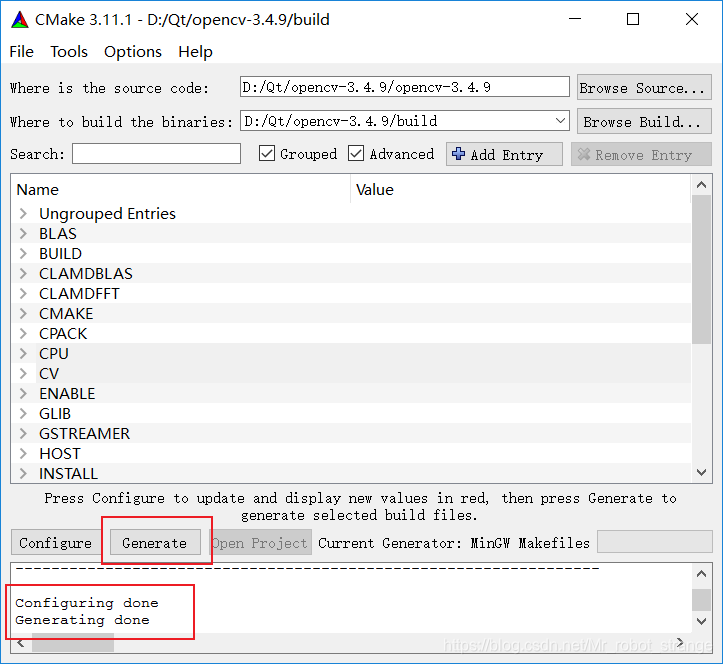Click the CMake logo icon in title bar
Viewport: 723px width, 664px height.
pyautogui.click(x=20, y=19)
